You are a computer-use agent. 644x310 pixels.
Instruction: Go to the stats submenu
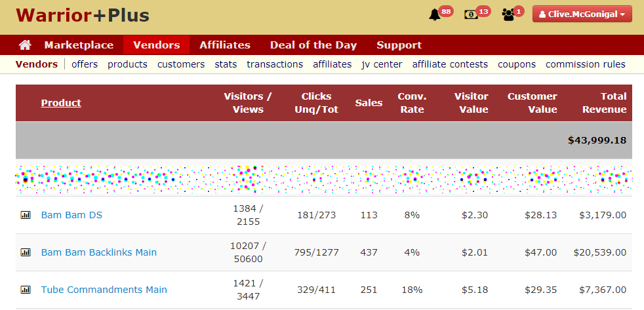(226, 64)
